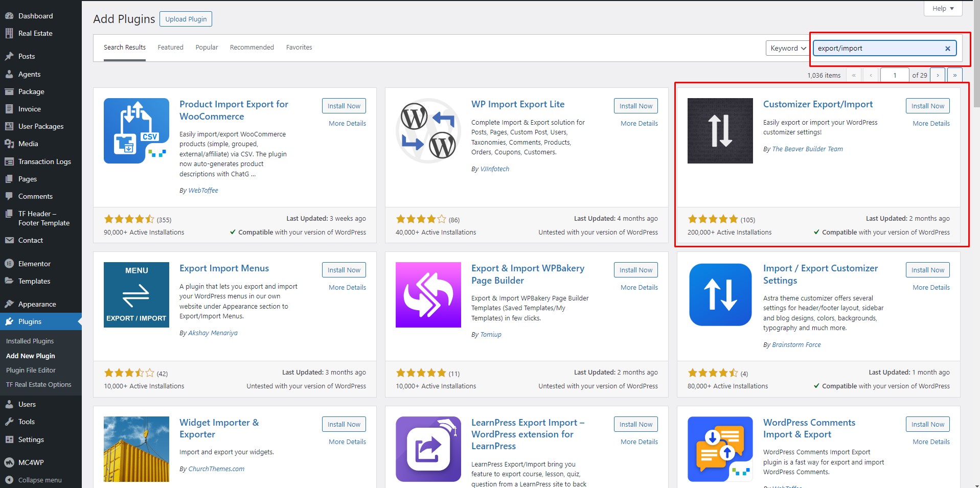This screenshot has height=488, width=980.
Task: Open Export & Import WPBakery thumbnail
Action: tap(428, 295)
